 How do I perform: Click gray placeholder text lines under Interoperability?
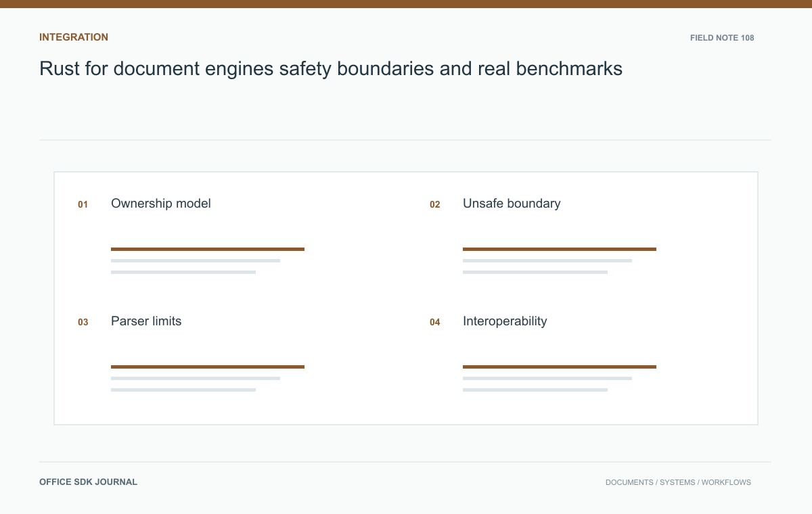click(547, 384)
